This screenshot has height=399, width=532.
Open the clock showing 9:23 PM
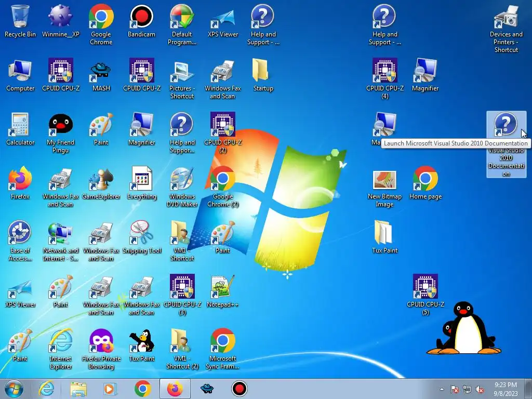[x=506, y=389]
